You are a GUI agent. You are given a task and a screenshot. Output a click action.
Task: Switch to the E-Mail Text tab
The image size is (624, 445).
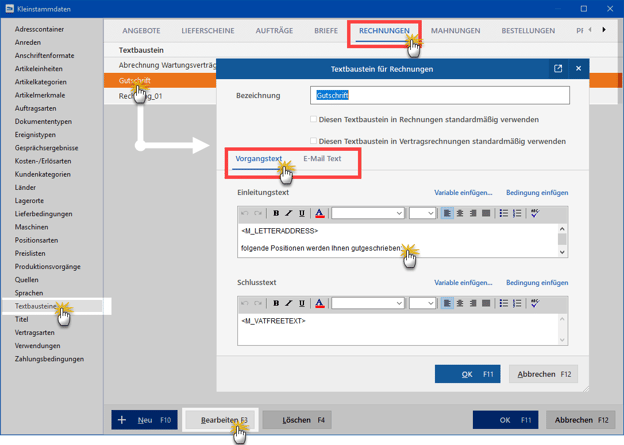click(322, 158)
